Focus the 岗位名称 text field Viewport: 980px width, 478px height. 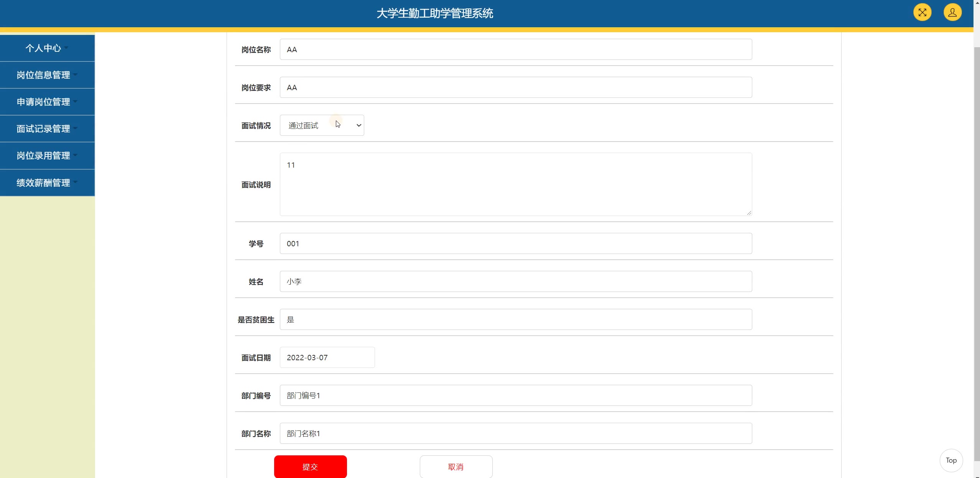click(516, 49)
